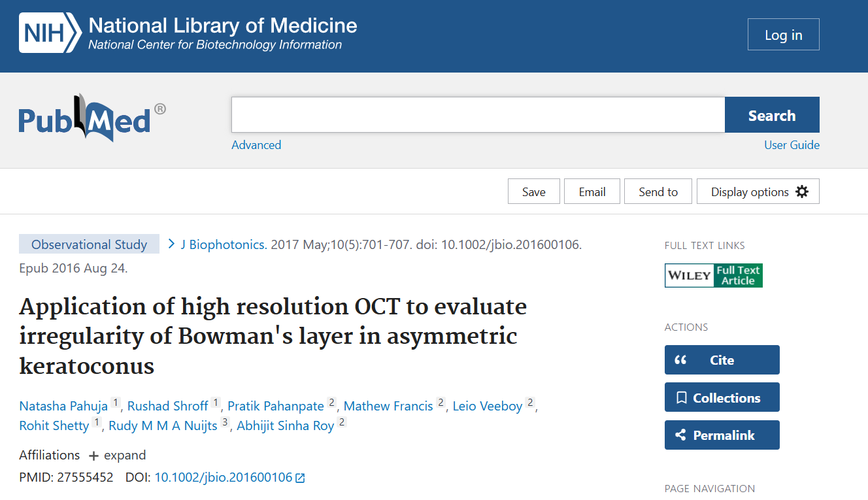Screen dimensions: 868x500
Task: Click inside the PubMed search field
Action: (477, 114)
